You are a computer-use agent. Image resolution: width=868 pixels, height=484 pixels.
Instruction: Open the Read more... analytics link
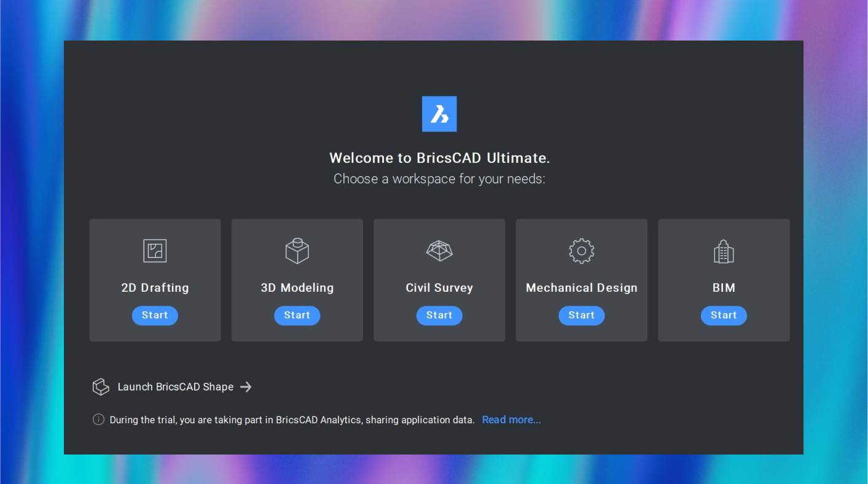click(x=511, y=420)
